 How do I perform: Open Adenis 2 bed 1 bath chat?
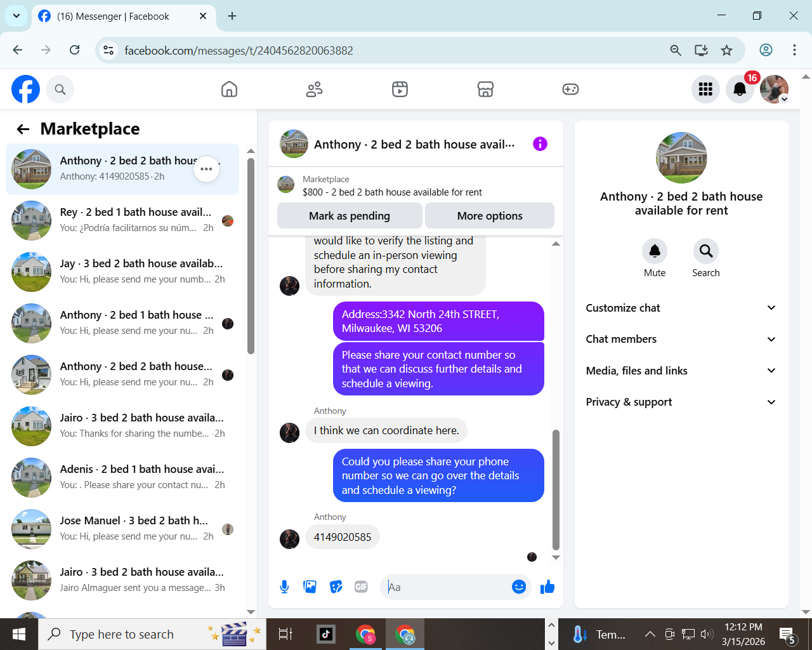pos(122,477)
